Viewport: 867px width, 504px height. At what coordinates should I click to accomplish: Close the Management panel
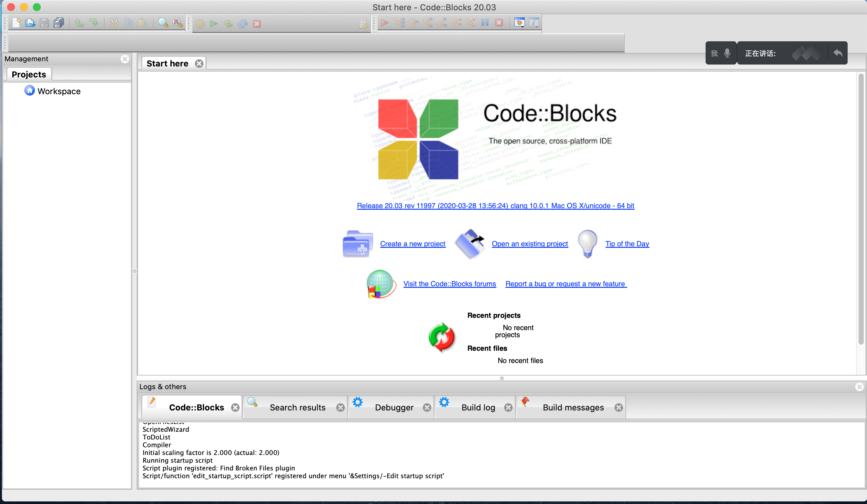[125, 59]
